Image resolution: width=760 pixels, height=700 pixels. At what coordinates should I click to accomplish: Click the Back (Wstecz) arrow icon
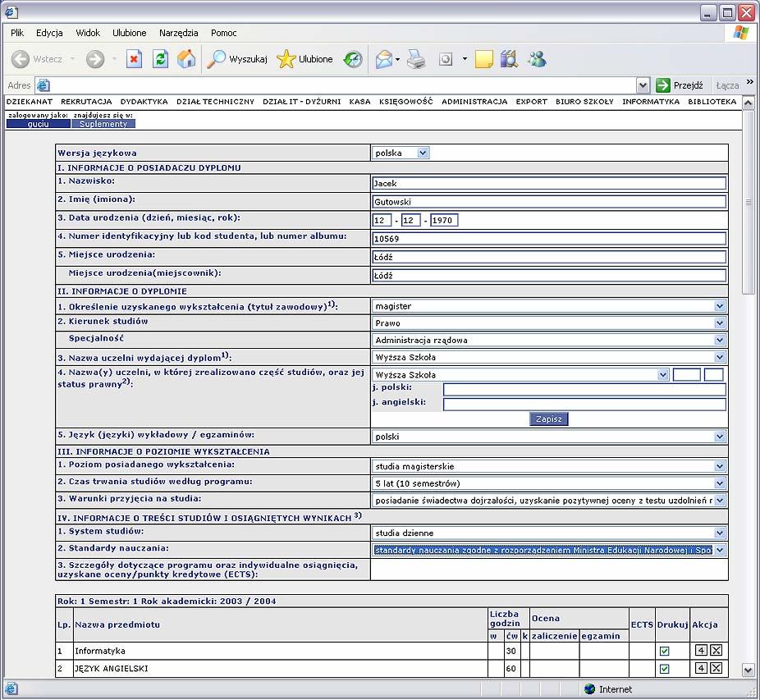(21, 59)
